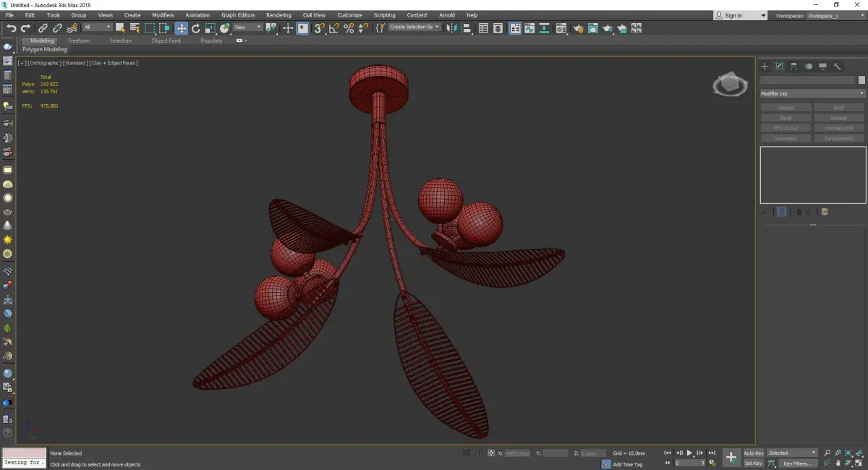868x470 pixels.
Task: Activate the Select and Scale tool
Action: [x=210, y=28]
